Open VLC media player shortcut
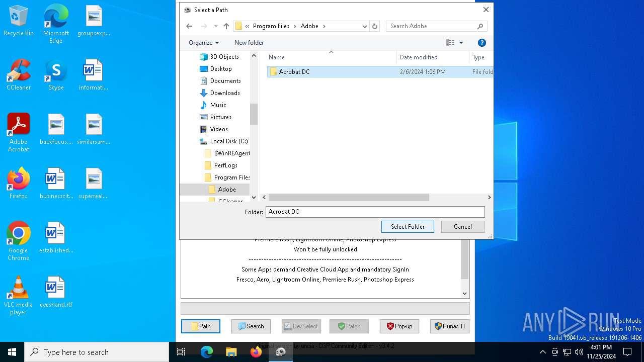This screenshot has height=362, width=644. (19, 296)
